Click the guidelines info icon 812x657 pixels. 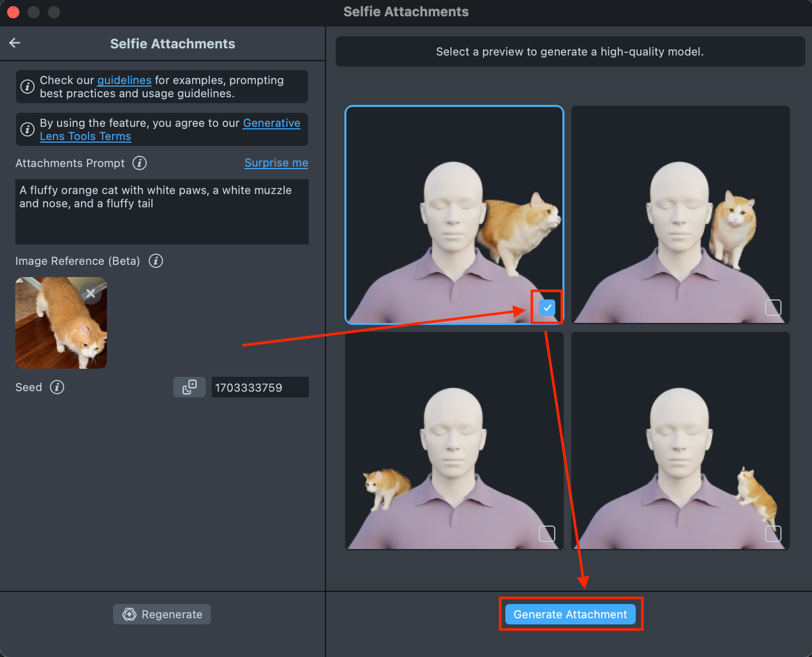[28, 87]
